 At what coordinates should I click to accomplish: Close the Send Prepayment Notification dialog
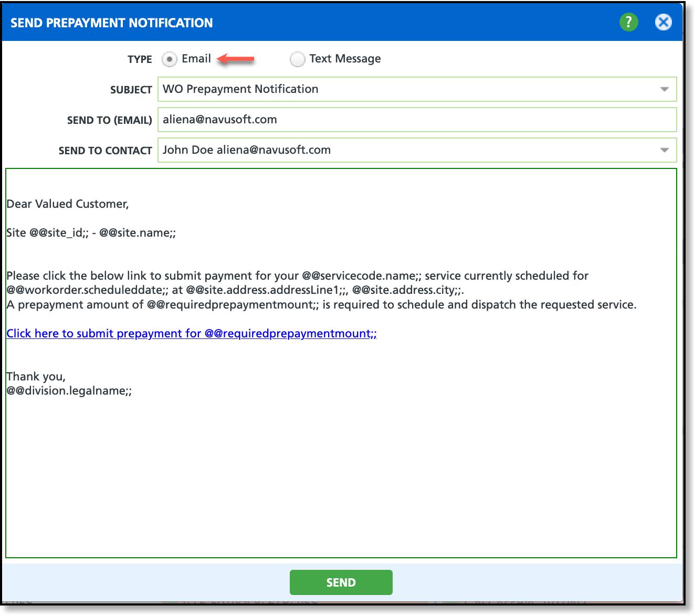point(663,22)
